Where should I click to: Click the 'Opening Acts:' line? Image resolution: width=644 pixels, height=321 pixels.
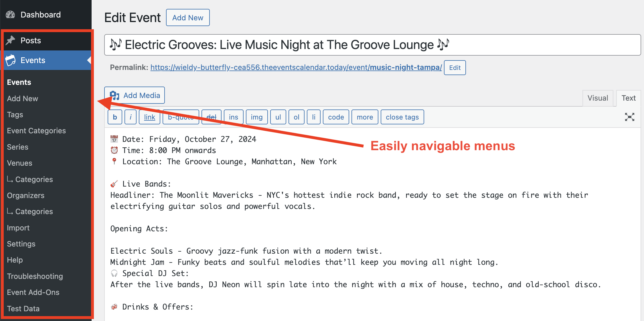click(139, 229)
